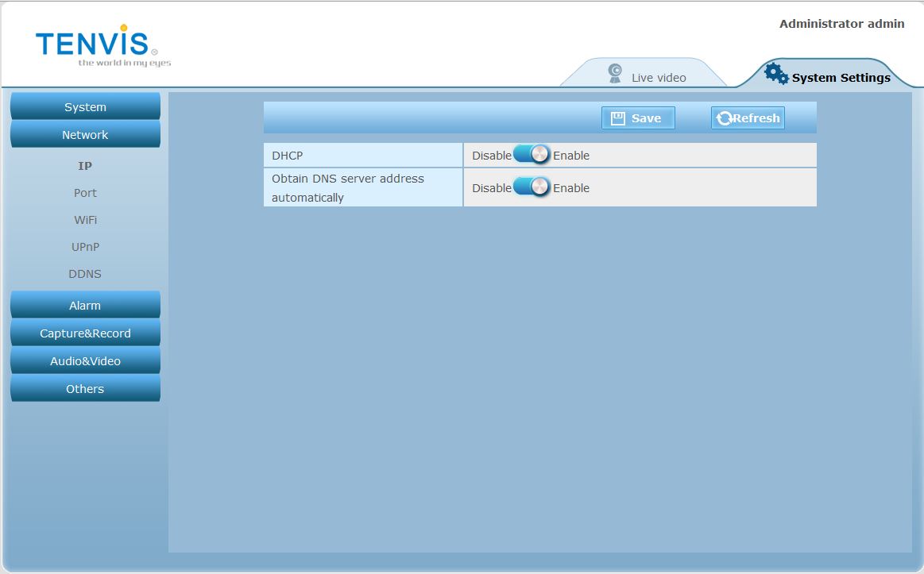The width and height of the screenshot is (924, 574).
Task: Expand the Audio&Video section
Action: click(x=85, y=361)
